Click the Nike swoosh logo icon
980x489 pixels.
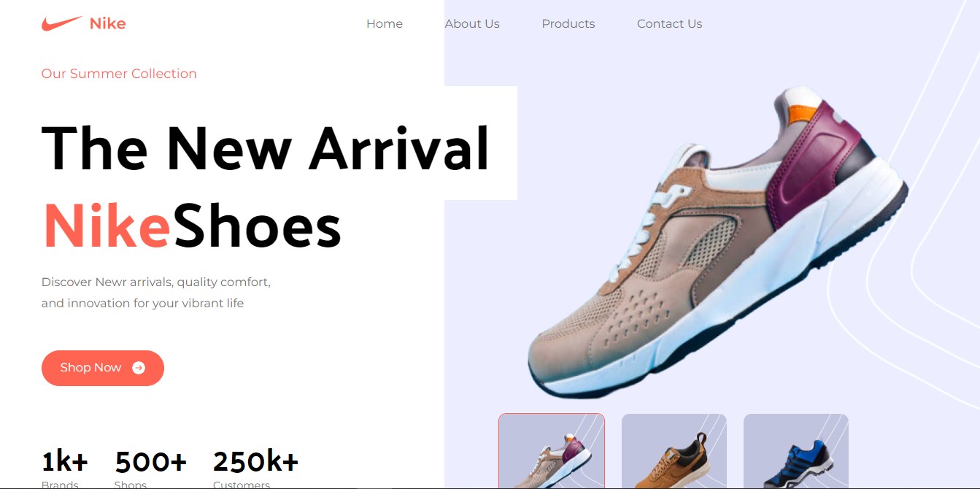point(61,23)
